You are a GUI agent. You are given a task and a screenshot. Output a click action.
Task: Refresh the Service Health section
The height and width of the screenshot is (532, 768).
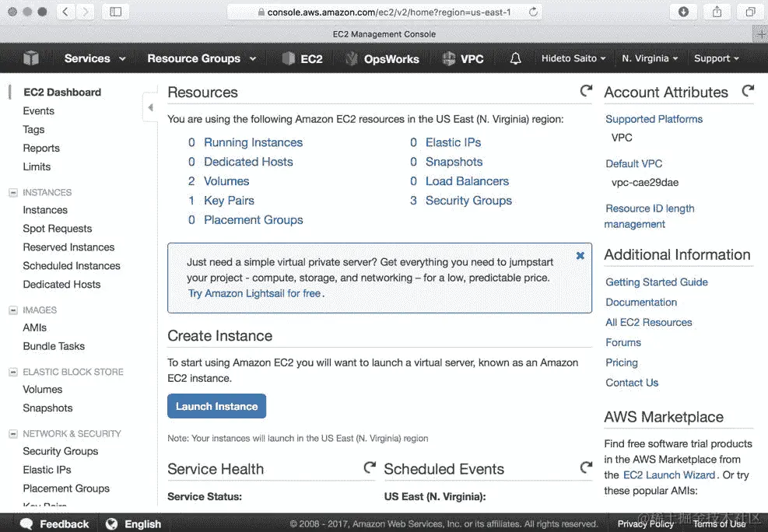370,467
